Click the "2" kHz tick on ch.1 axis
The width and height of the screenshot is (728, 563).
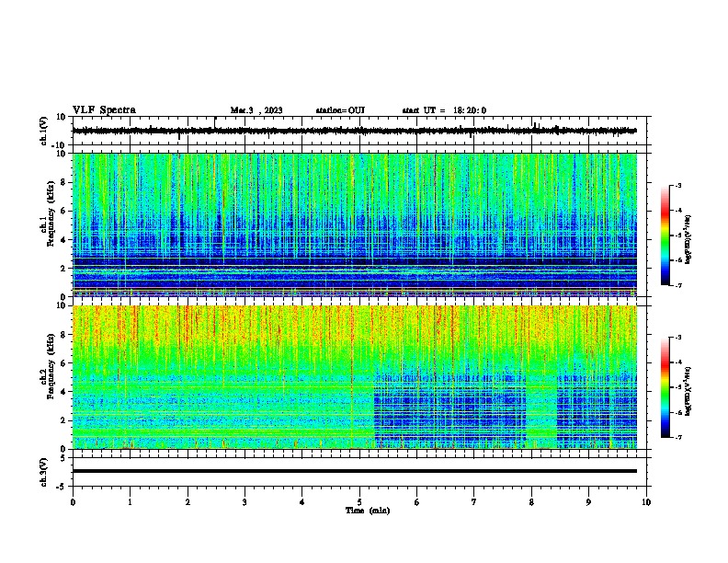coord(64,268)
